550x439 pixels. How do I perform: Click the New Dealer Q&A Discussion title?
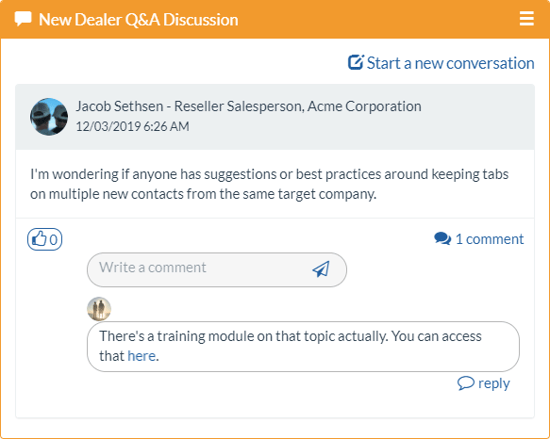click(x=139, y=20)
